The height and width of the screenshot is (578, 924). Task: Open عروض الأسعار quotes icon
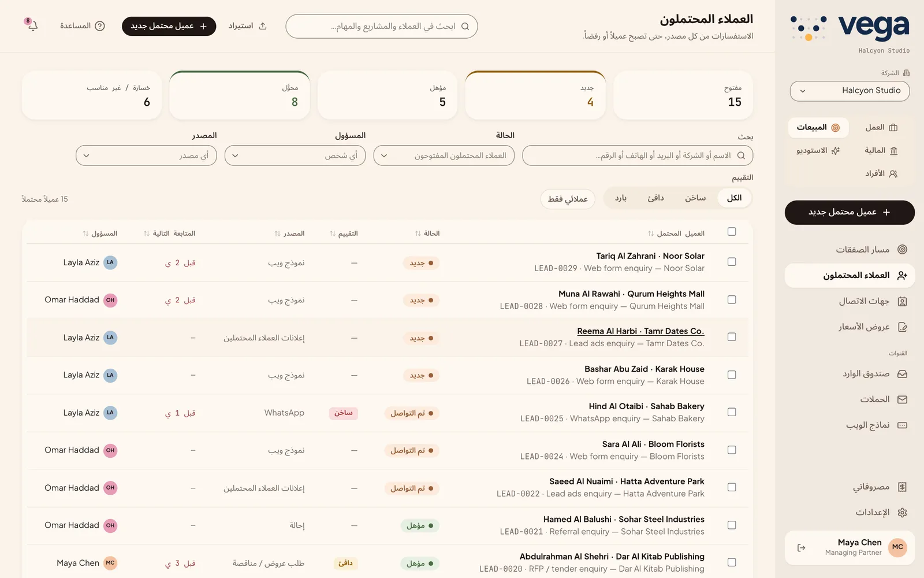902,327
